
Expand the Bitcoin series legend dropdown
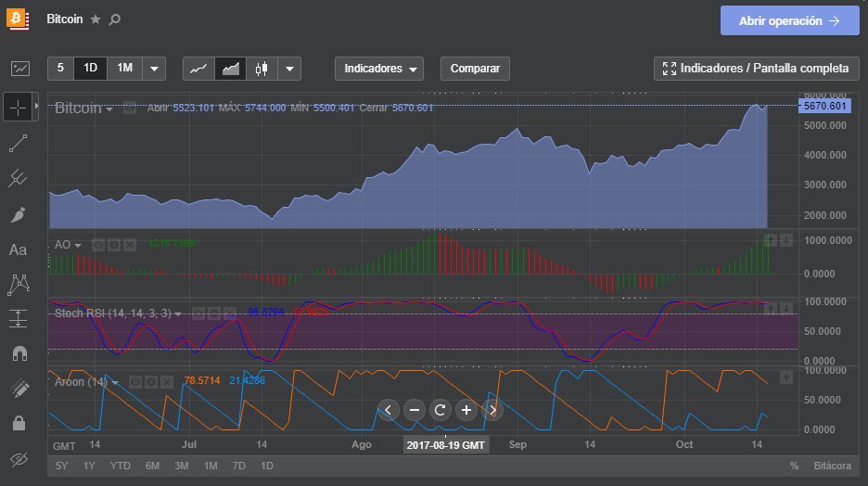109,109
